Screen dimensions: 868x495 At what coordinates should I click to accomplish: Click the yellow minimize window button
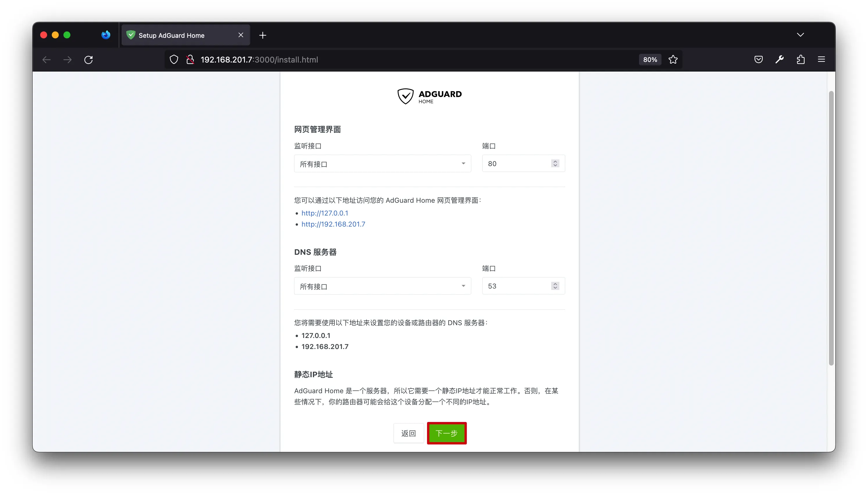pos(55,35)
